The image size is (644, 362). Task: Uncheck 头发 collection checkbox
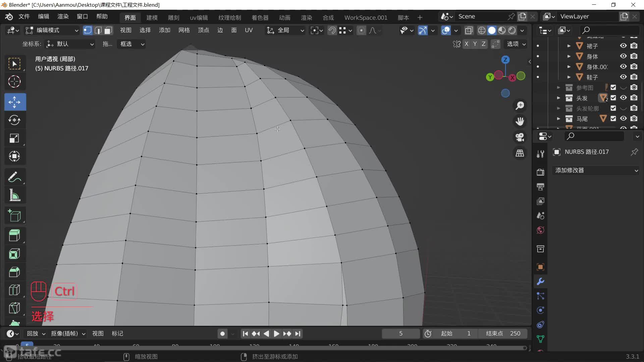tap(613, 98)
